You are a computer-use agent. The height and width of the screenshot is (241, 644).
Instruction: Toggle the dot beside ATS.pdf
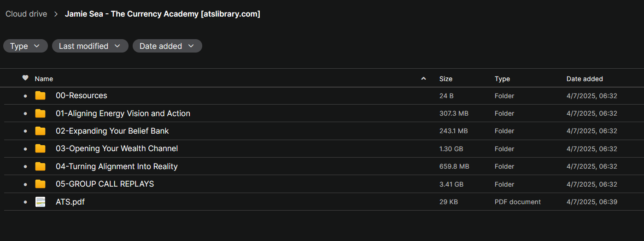click(x=25, y=202)
